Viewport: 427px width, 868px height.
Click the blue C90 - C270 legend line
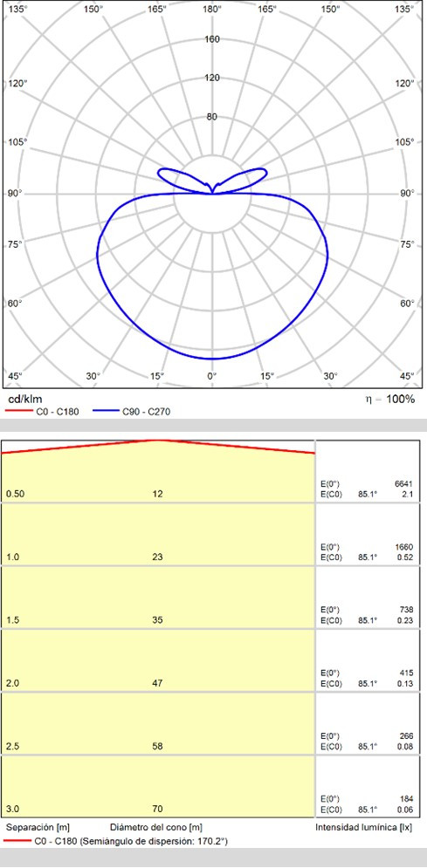[107, 411]
